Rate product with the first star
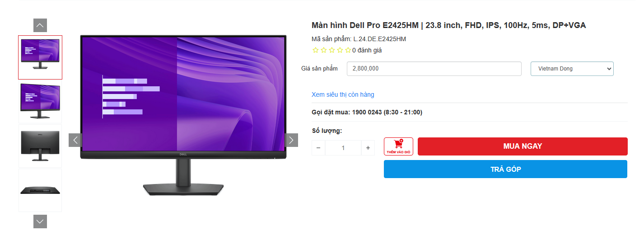Viewport: 644px width, 245px height. point(316,50)
